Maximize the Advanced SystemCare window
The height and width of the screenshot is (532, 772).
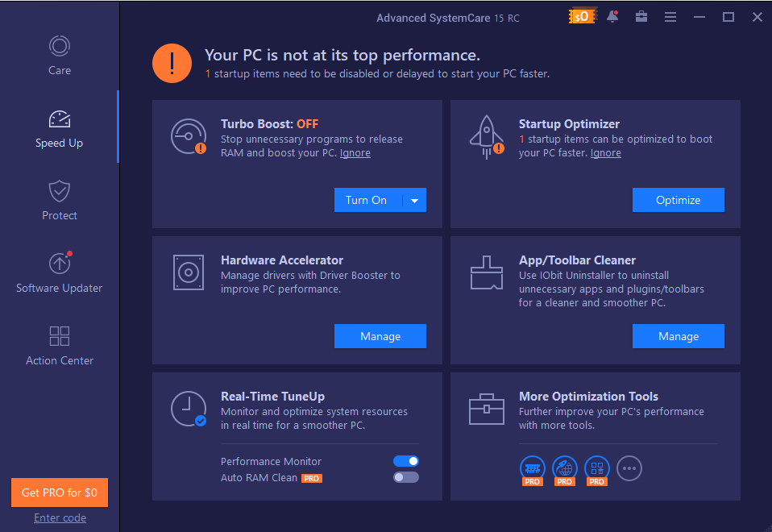pyautogui.click(x=728, y=17)
